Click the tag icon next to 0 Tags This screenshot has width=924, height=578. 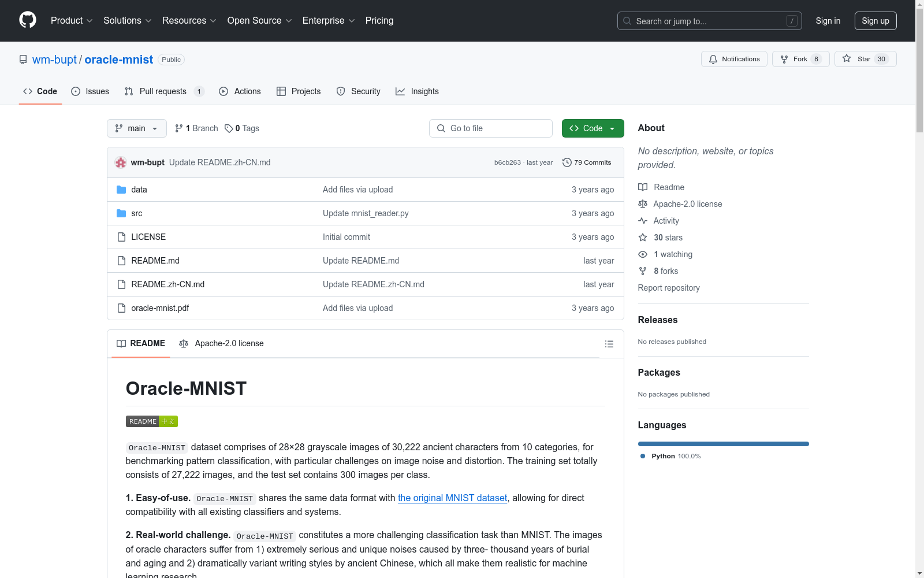(x=229, y=128)
